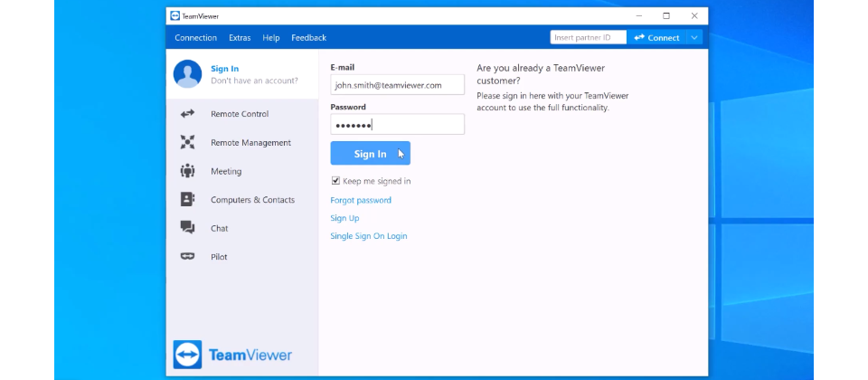Open the Feedback menu
The image size is (868, 380).
tap(309, 38)
